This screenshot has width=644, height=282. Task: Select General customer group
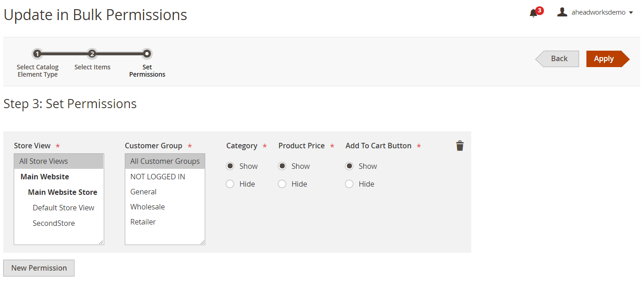click(165, 192)
